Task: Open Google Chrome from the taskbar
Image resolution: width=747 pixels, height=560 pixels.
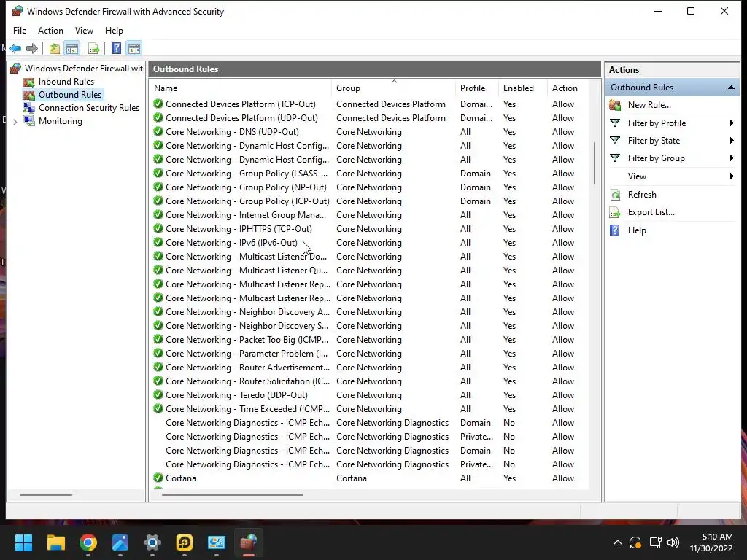Action: tap(88, 542)
